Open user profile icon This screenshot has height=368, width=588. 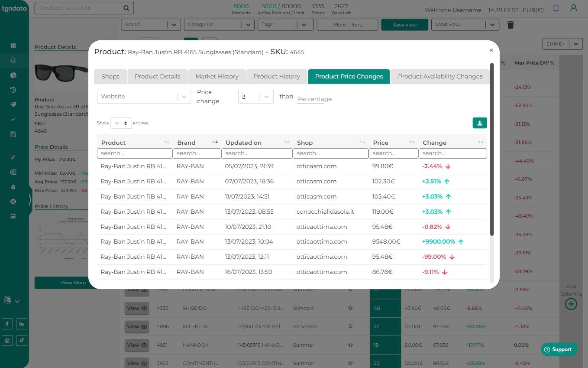[x=574, y=8]
